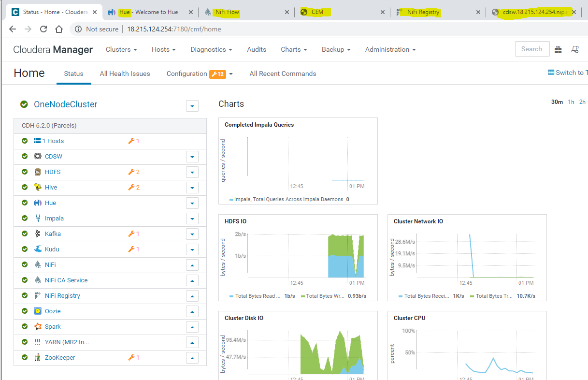The height and width of the screenshot is (380, 588).
Task: Go to browser home page
Action: tap(59, 29)
